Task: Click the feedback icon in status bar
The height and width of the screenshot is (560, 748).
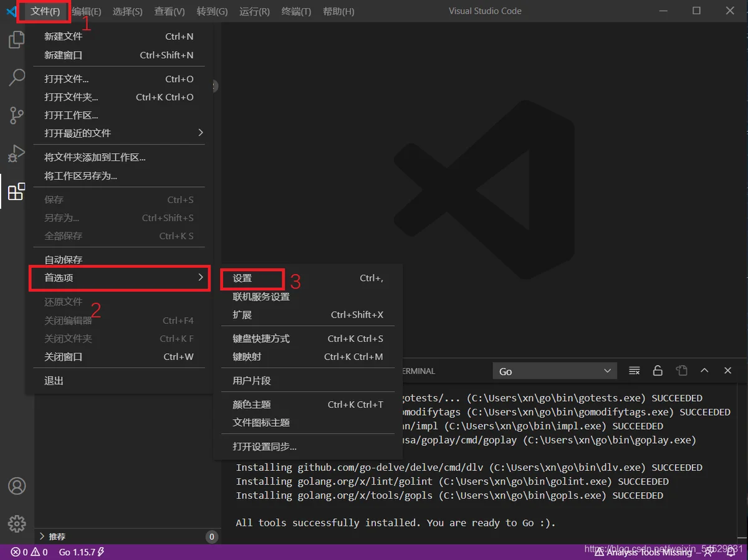Action: (x=709, y=552)
